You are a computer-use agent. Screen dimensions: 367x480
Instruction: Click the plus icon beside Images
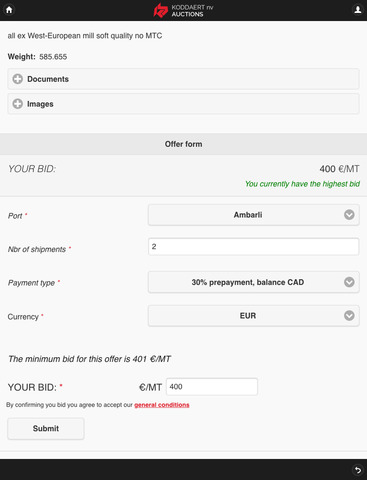point(18,104)
